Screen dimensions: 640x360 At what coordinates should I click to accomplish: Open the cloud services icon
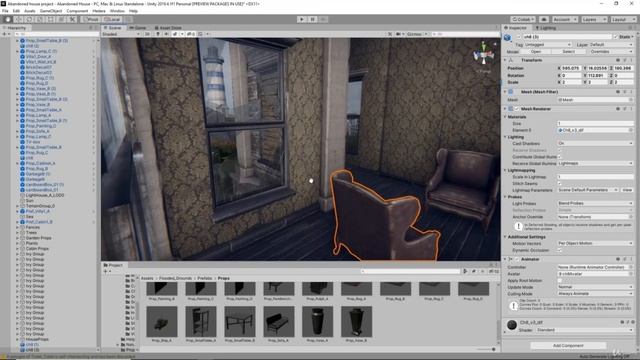(x=544, y=19)
